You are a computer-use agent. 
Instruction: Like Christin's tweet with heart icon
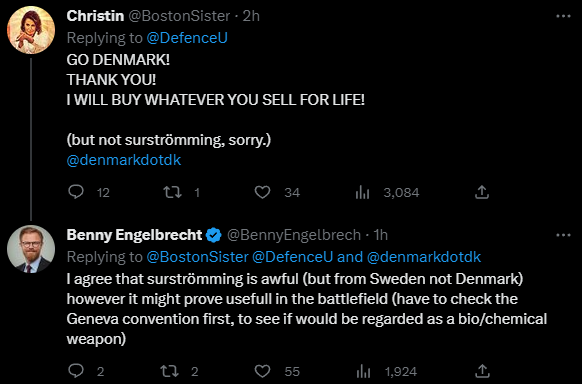262,192
